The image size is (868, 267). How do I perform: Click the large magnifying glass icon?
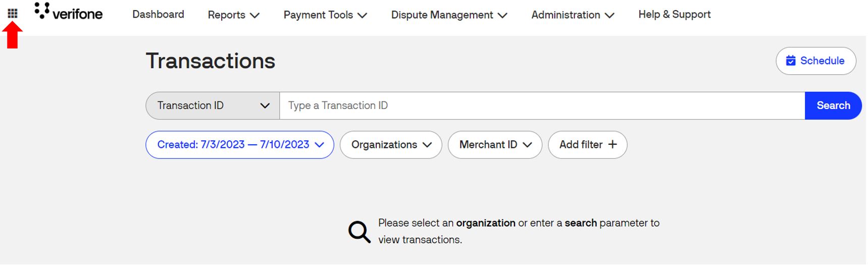coord(359,232)
